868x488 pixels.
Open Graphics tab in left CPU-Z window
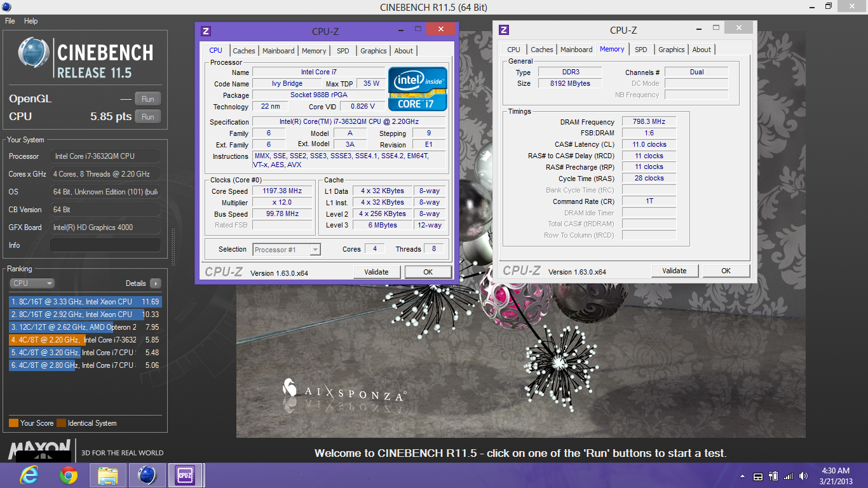[374, 51]
